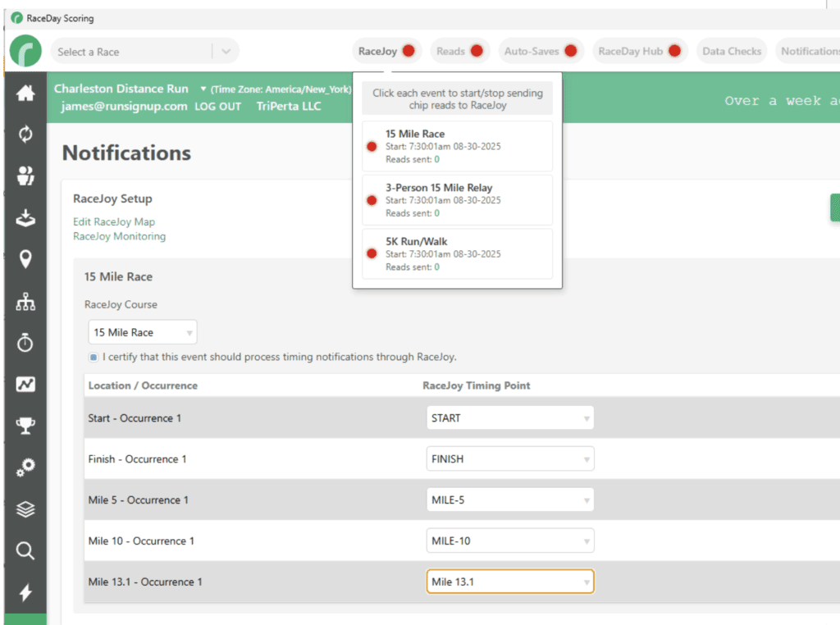Image resolution: width=840 pixels, height=625 pixels.
Task: Open the START timing point dropdown
Action: [x=510, y=417]
